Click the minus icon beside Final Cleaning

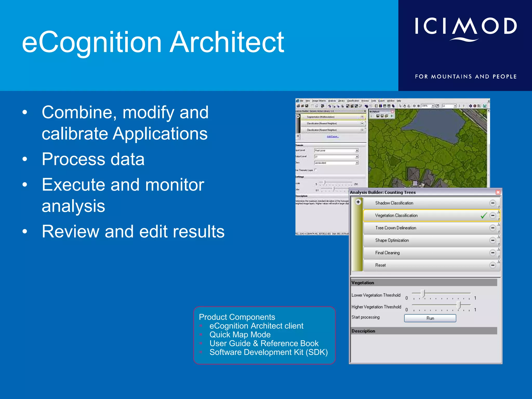[x=492, y=253]
